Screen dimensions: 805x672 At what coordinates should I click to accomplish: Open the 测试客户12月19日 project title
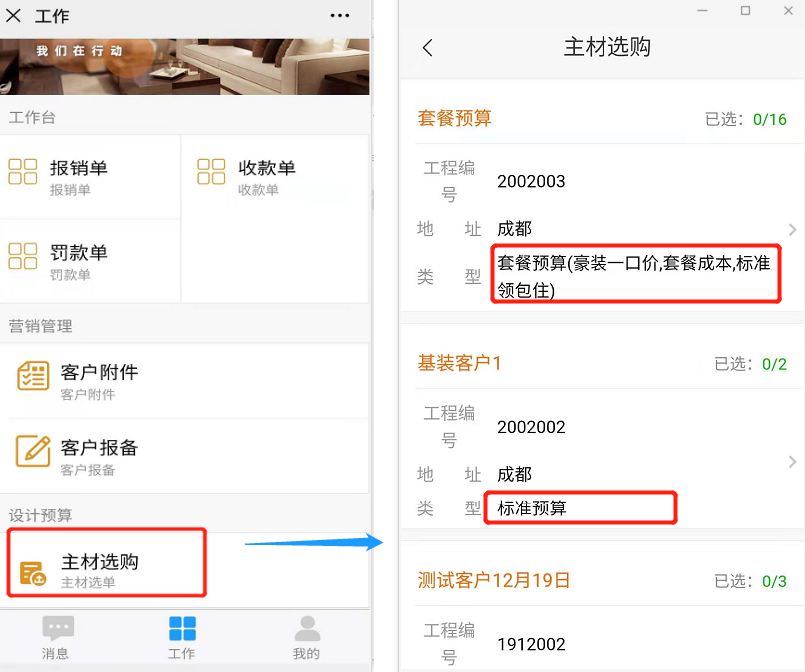pyautogui.click(x=493, y=580)
